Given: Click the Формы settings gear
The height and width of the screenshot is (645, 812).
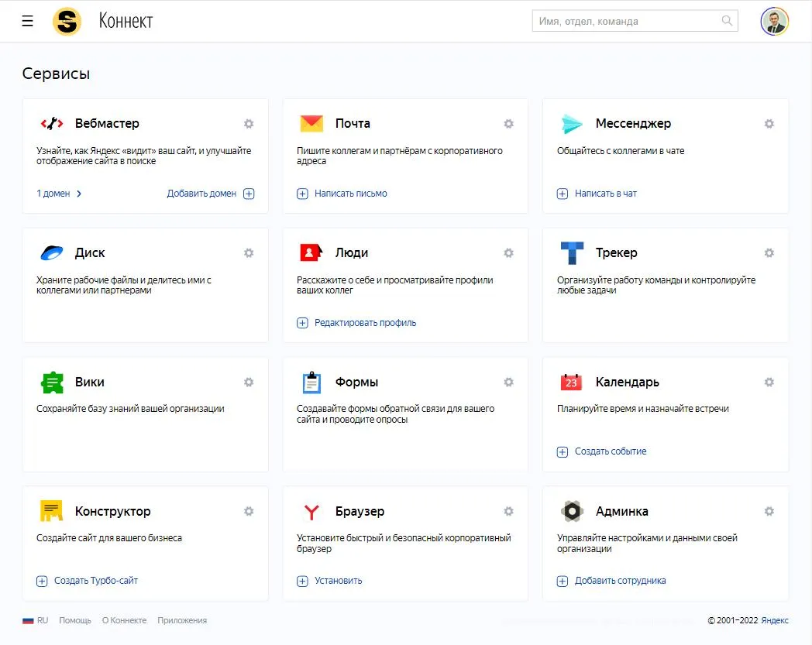Looking at the screenshot, I should (508, 382).
